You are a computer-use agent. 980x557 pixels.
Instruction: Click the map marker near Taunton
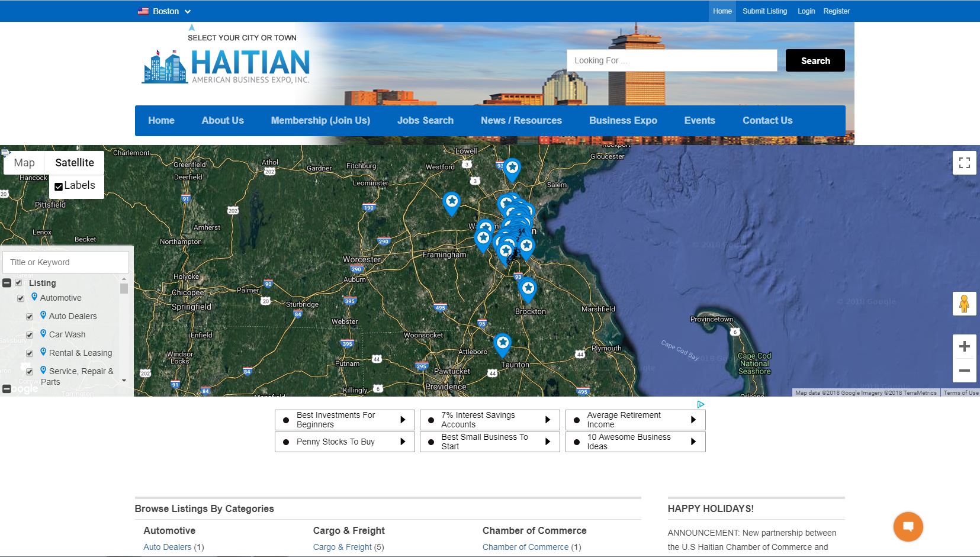coord(503,344)
